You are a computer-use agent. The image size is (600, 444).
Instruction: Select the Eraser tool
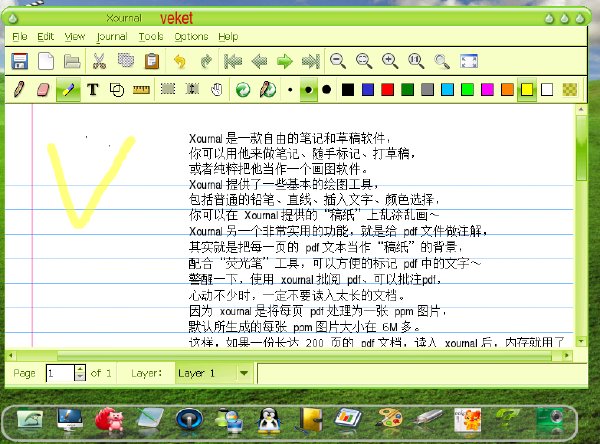coord(43,90)
